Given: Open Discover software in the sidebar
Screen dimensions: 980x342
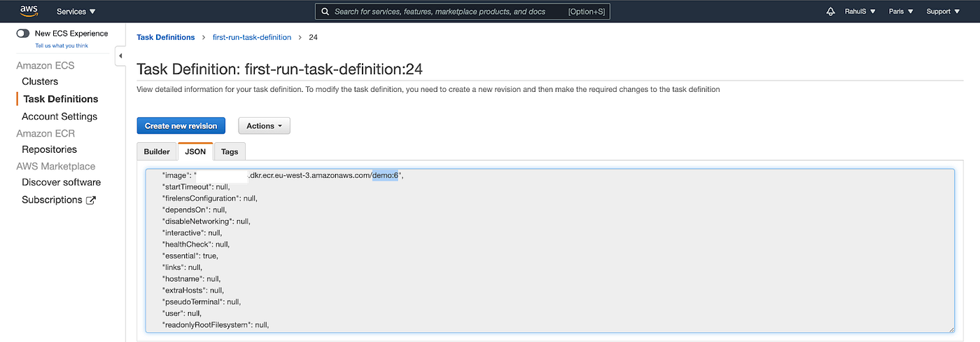Looking at the screenshot, I should [x=61, y=182].
